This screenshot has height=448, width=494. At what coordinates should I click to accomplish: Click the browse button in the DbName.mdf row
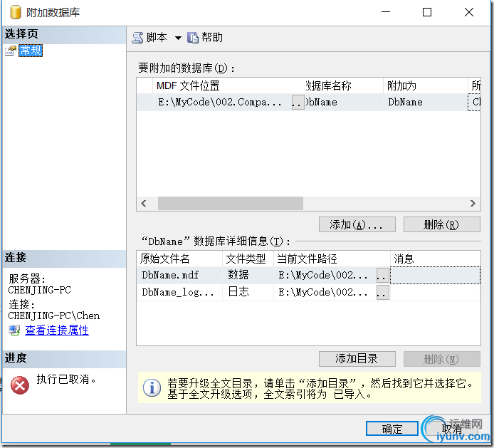382,276
